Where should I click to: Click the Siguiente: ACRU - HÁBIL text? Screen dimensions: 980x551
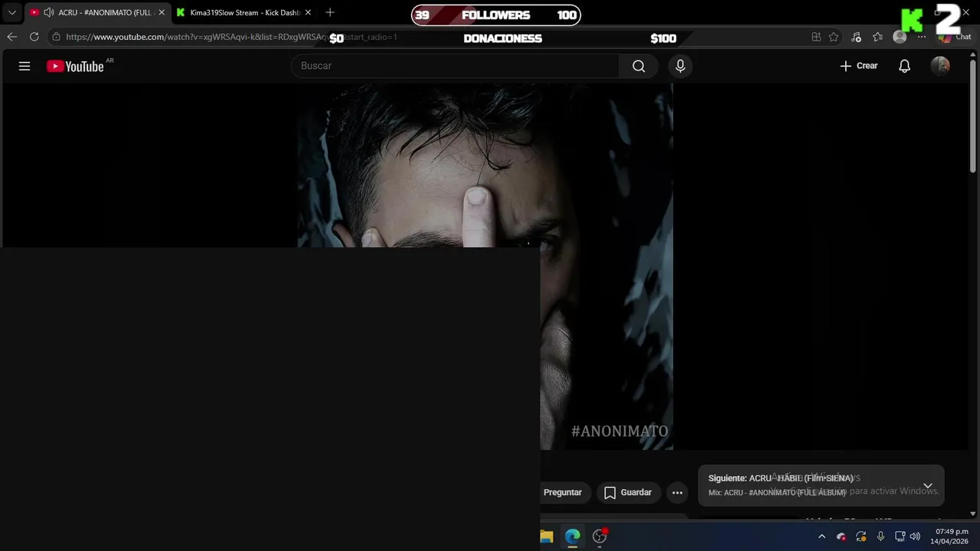(x=781, y=478)
